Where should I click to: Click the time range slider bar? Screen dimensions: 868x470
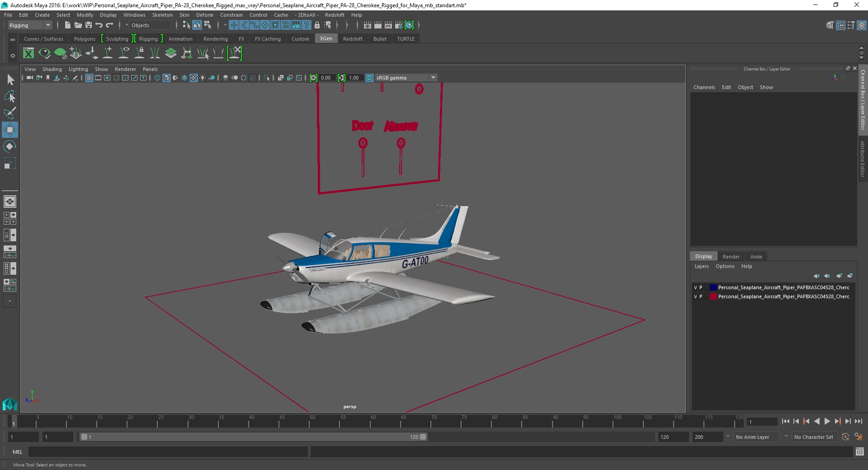[x=253, y=437]
